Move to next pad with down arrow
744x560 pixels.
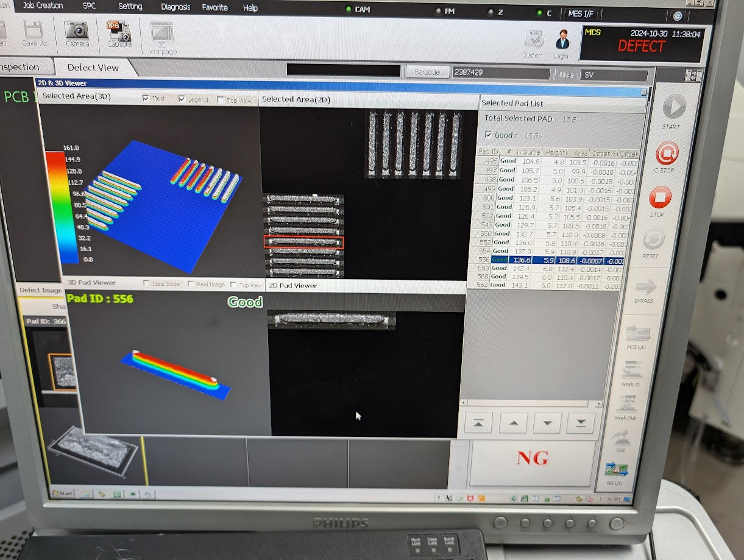(547, 422)
